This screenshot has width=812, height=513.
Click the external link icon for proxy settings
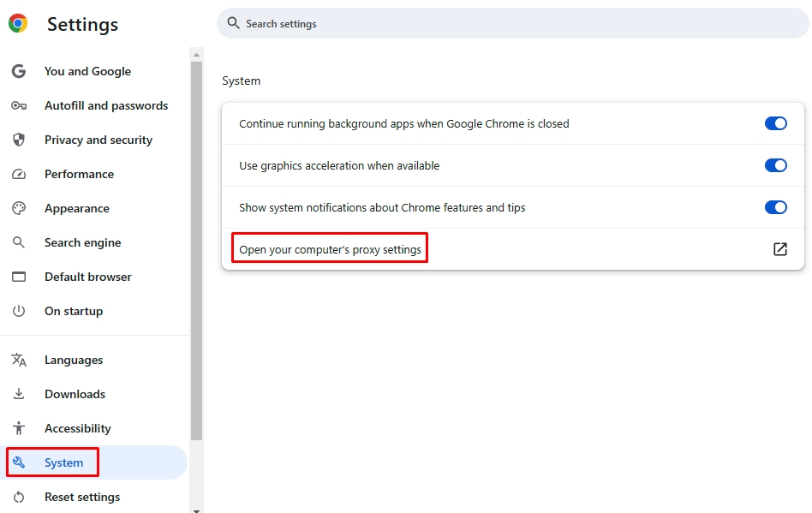pos(780,249)
